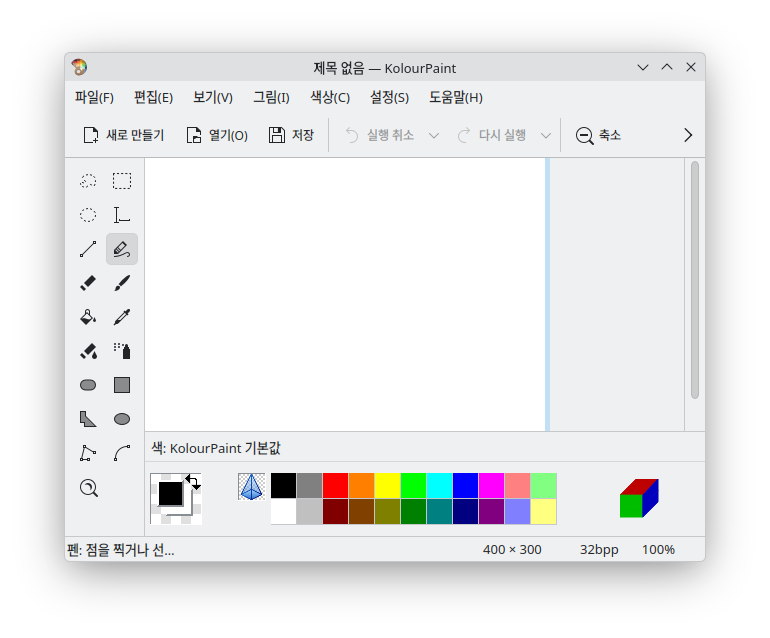Click the 열기(O) toolbar button

click(x=217, y=135)
